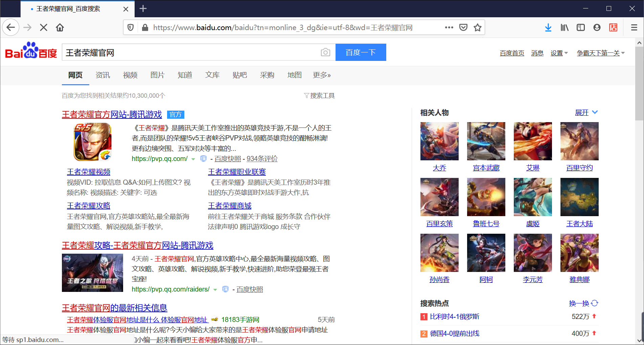Click the 大乔 character thumbnail

point(439,141)
